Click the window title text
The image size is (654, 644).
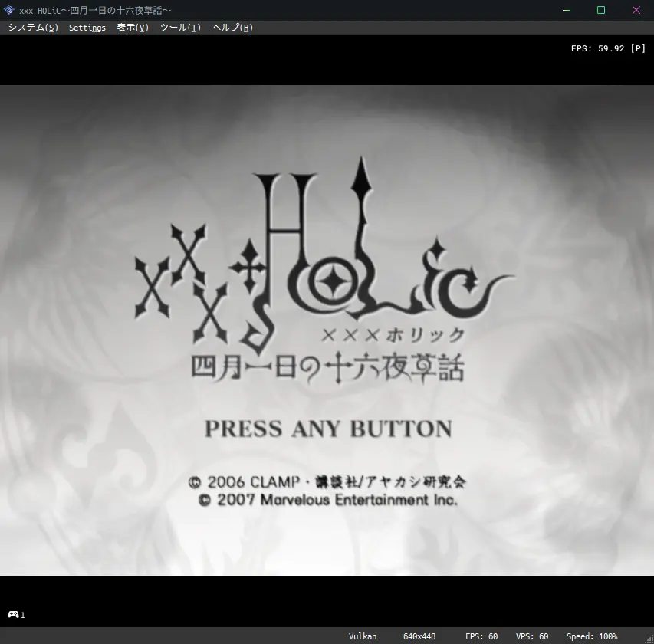(x=95, y=11)
